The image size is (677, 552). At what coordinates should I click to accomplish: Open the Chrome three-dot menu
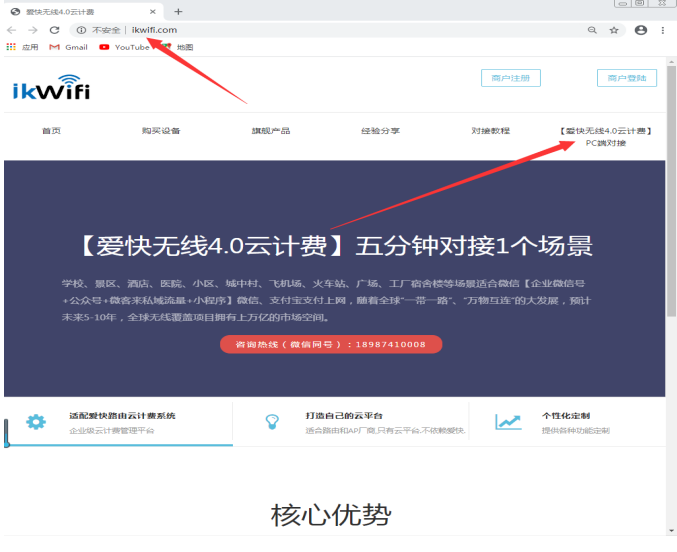[662, 30]
